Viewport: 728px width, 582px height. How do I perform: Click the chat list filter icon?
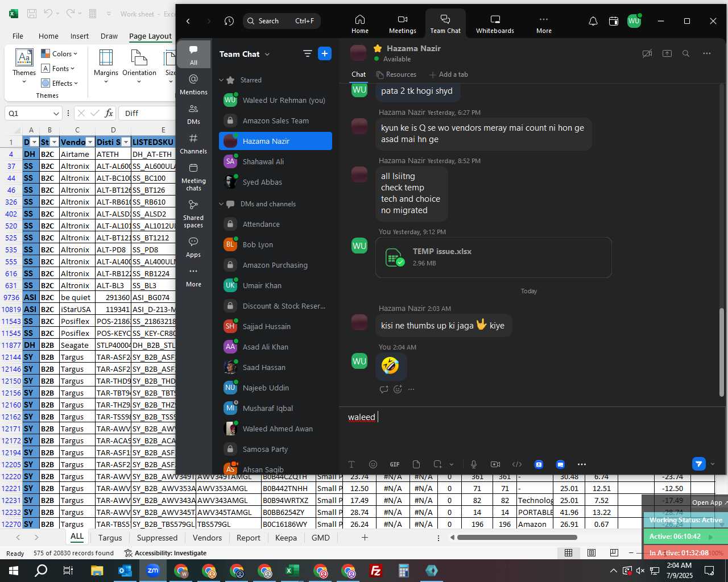[307, 53]
